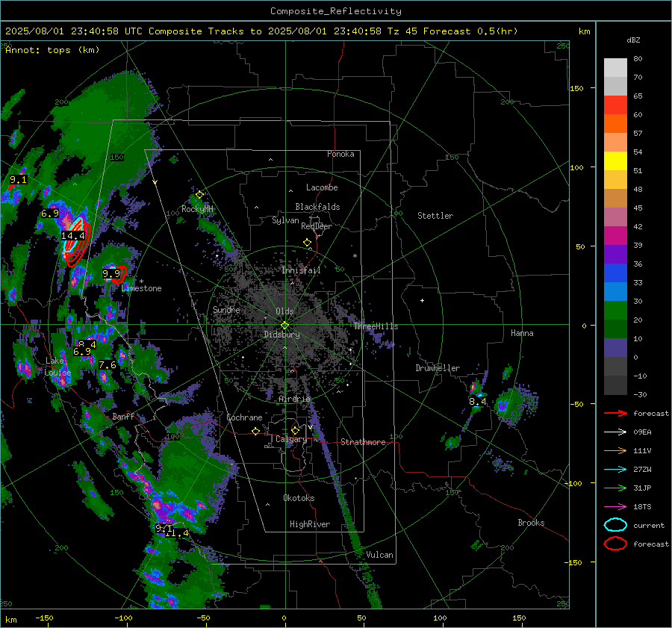Click the yellow diamond marker below RedDeer
672x628 pixels.
point(307,243)
